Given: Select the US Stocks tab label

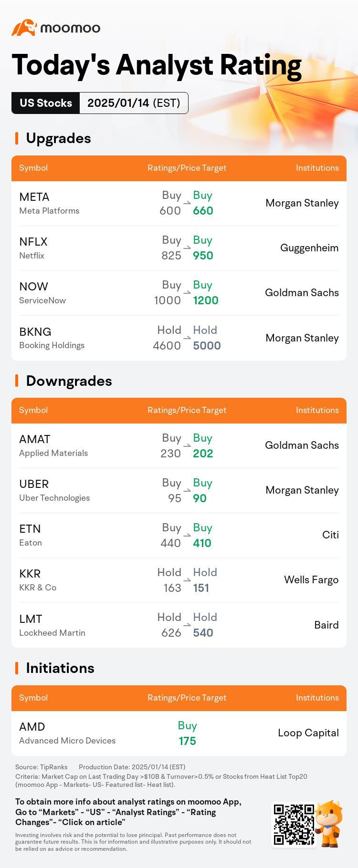Looking at the screenshot, I should pyautogui.click(x=46, y=103).
